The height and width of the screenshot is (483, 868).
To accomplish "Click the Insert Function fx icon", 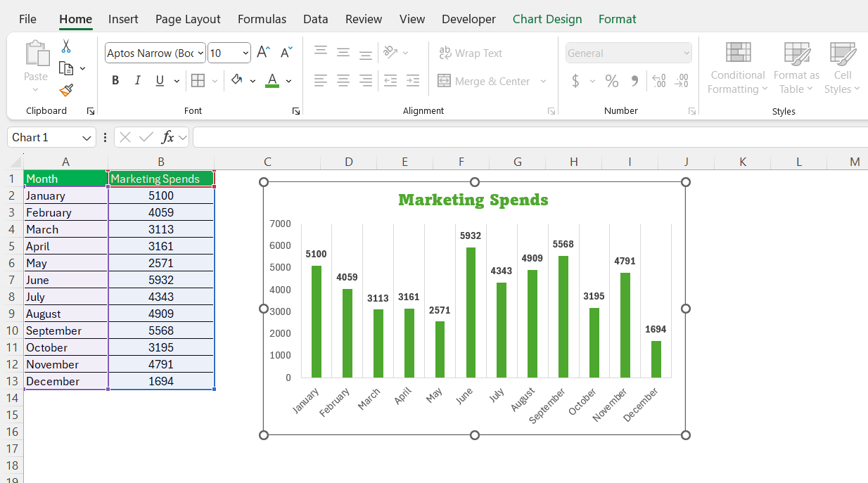I will pos(167,137).
